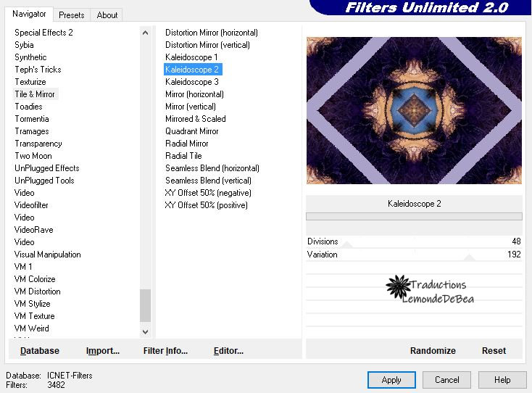Select VM Texture category
Image resolution: width=532 pixels, height=393 pixels.
tap(34, 316)
